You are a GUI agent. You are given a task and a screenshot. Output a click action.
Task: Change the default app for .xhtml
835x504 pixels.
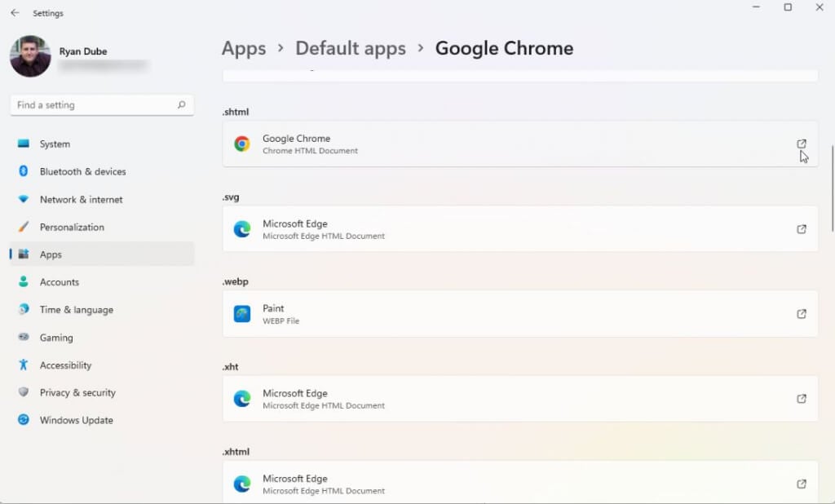519,483
